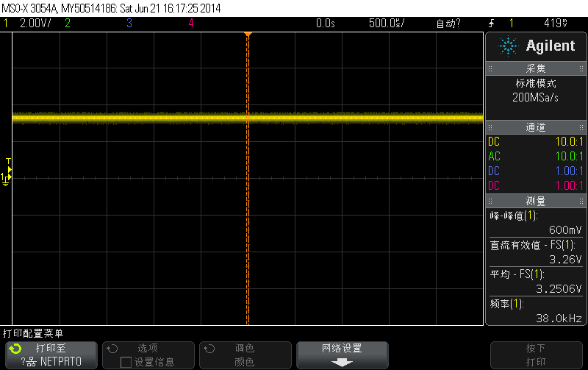Click the MSO-X 3054A title timestamp line
This screenshot has height=370, width=588.
pos(112,8)
